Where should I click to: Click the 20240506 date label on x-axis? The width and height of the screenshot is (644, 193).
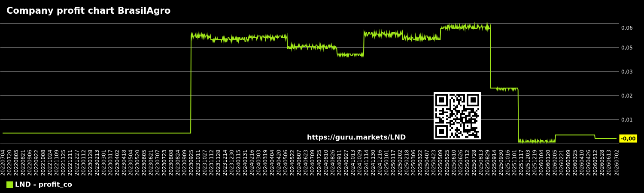pyautogui.click(x=286, y=163)
